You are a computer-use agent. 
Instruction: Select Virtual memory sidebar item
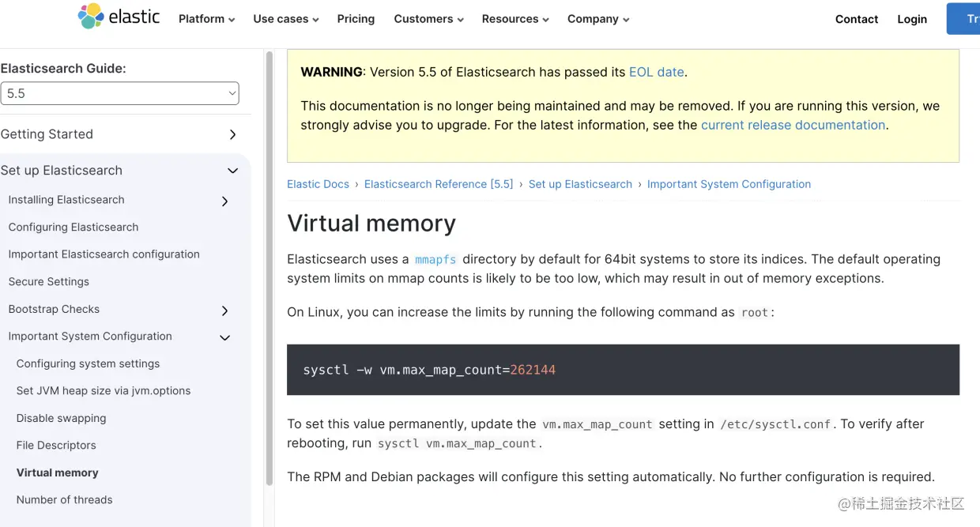click(57, 472)
